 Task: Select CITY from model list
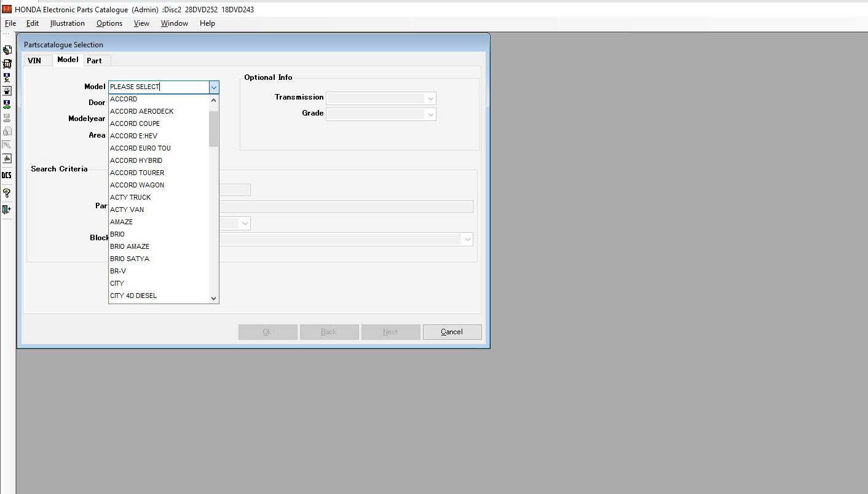tap(159, 283)
